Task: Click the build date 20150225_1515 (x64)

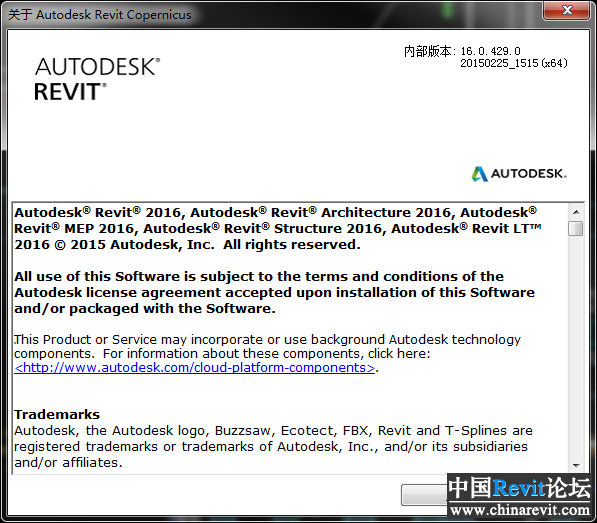Action: click(x=514, y=63)
